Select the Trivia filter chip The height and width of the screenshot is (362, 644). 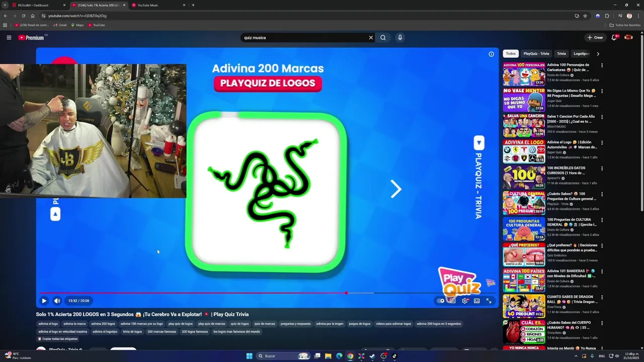pos(561,54)
